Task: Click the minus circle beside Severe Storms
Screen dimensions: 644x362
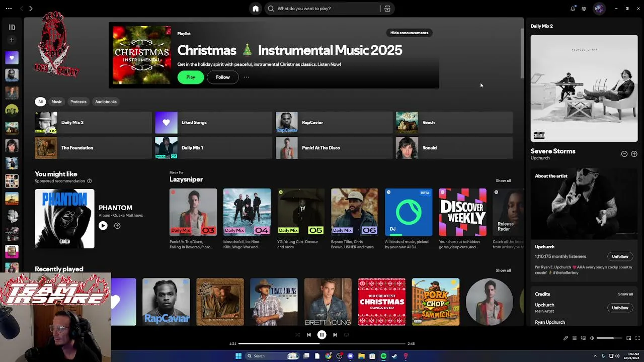Action: pos(624,154)
